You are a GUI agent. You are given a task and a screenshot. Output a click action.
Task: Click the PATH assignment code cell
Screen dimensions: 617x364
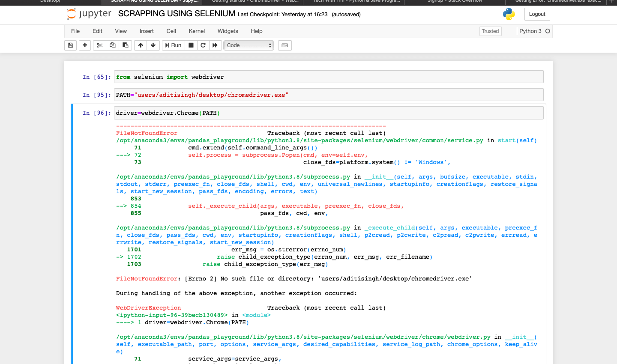click(329, 95)
